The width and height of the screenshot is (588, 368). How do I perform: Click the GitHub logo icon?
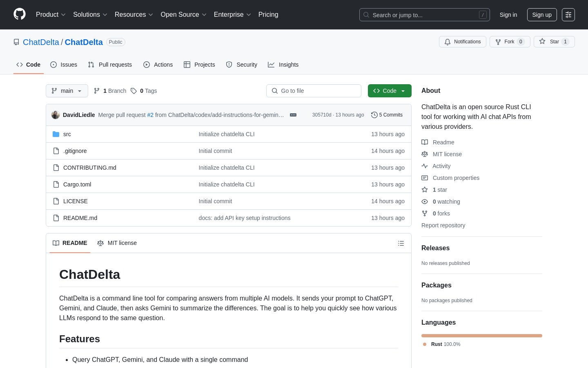pyautogui.click(x=20, y=14)
